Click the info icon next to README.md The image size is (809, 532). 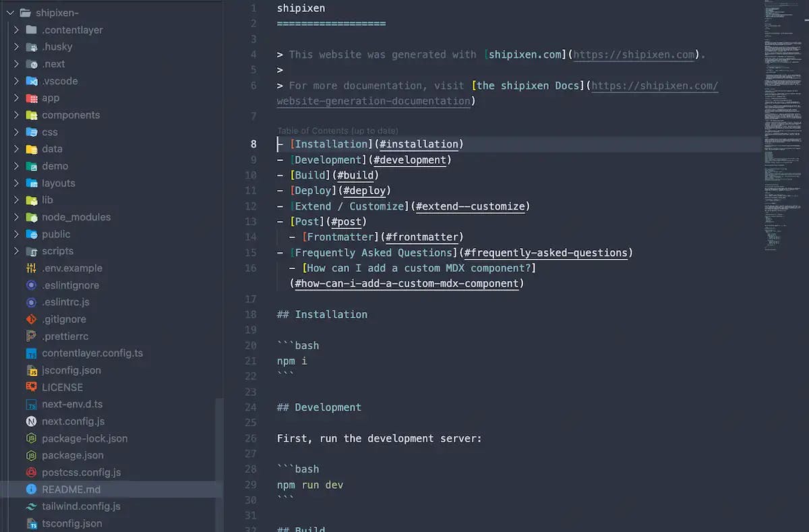click(x=32, y=489)
